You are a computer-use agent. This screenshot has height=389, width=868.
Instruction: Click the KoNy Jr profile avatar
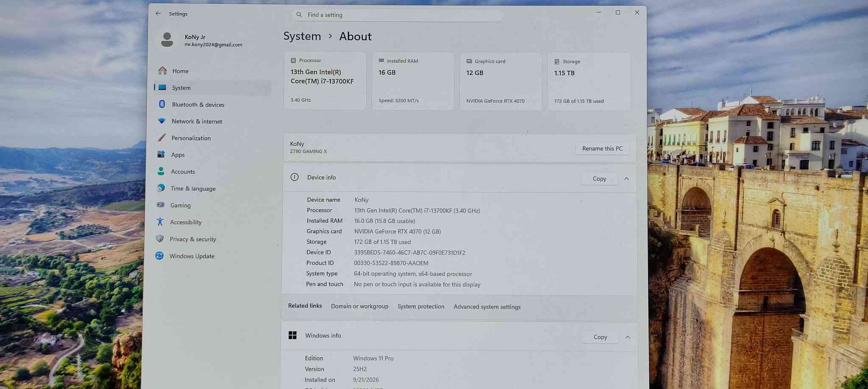[x=167, y=40]
